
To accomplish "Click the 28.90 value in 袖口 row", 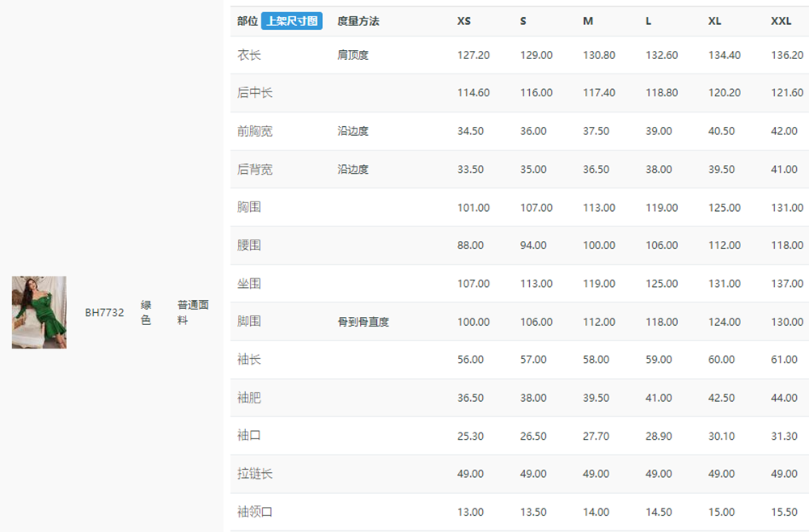I will (659, 436).
